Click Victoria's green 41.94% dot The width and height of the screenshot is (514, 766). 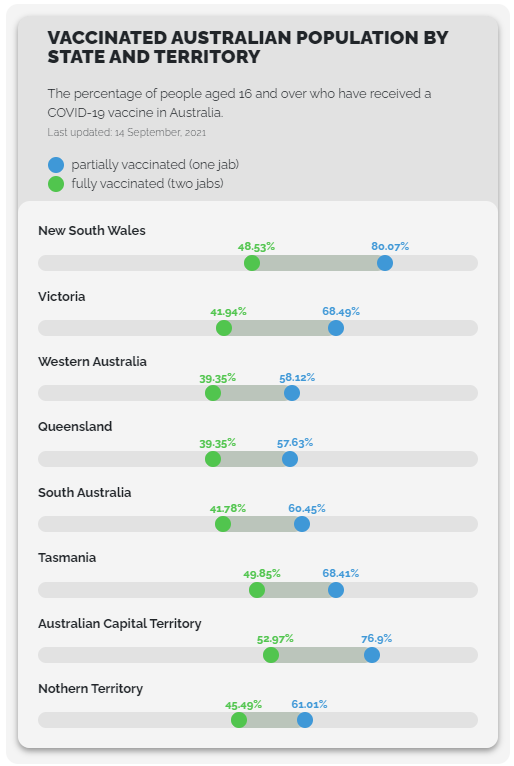[x=224, y=328]
